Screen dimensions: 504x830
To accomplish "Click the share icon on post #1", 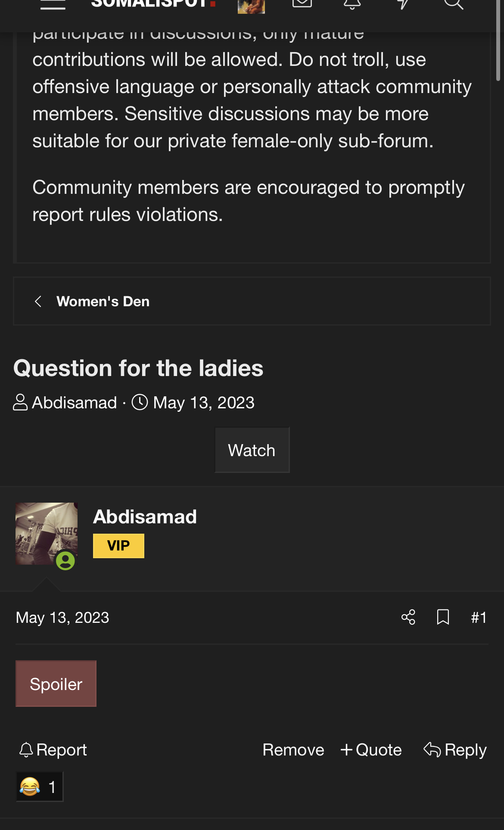I will point(408,617).
